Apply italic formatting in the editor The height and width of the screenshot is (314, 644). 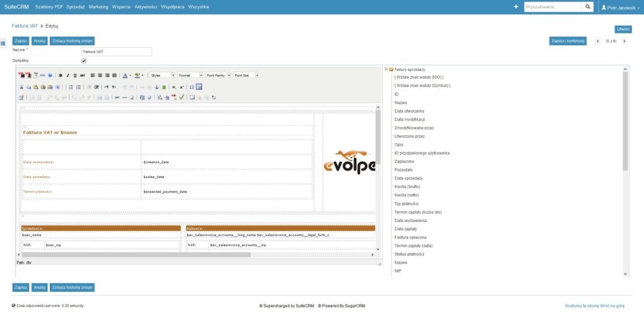pyautogui.click(x=67, y=75)
